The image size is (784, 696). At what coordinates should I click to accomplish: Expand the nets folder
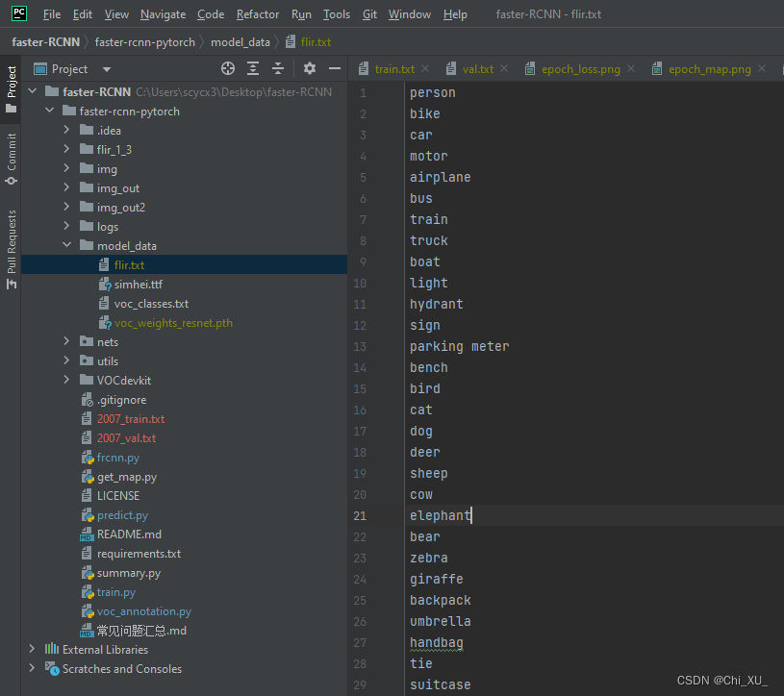[x=66, y=341]
